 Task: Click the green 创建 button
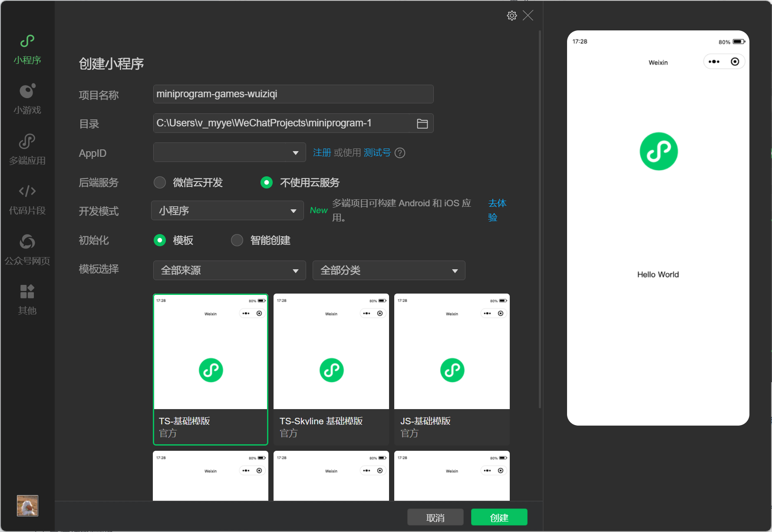499,517
